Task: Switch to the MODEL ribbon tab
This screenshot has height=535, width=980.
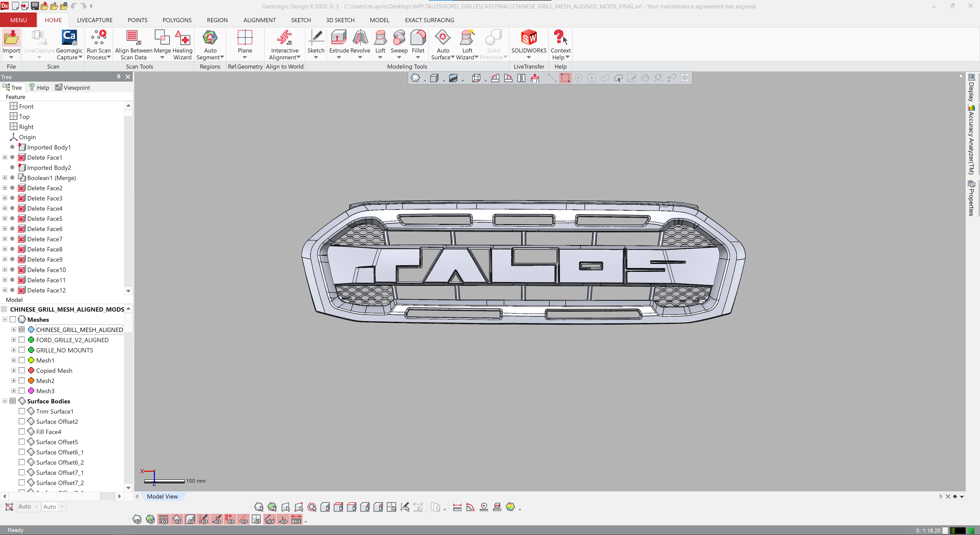Action: click(379, 20)
